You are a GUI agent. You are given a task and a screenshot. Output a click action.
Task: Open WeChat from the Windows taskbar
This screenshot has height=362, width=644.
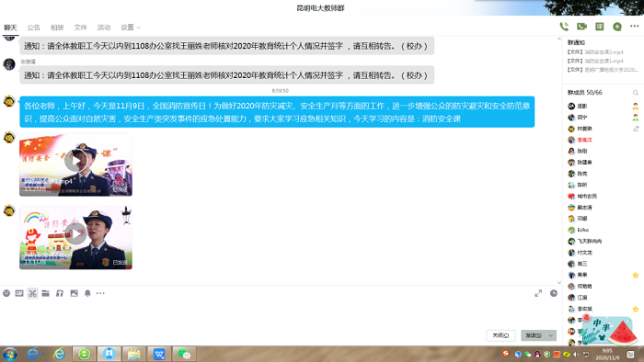coord(184,354)
